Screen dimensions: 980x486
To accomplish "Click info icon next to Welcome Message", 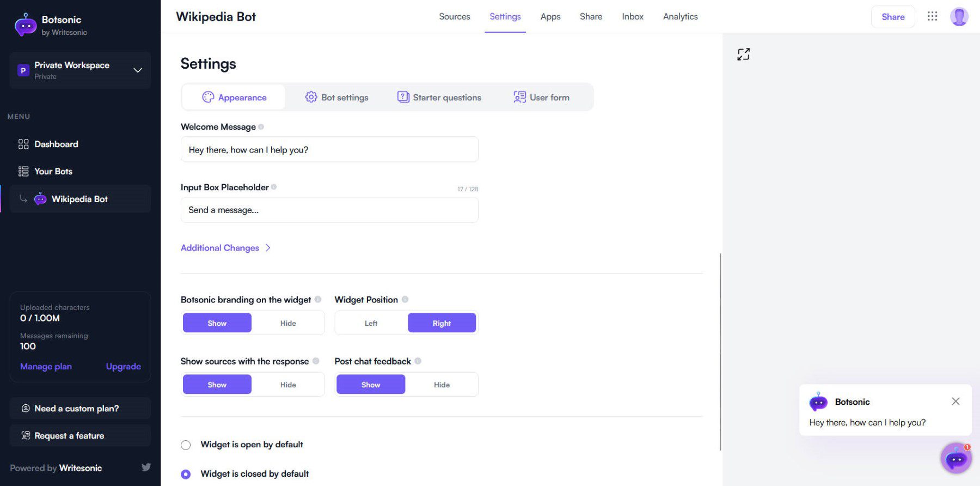I will 261,127.
